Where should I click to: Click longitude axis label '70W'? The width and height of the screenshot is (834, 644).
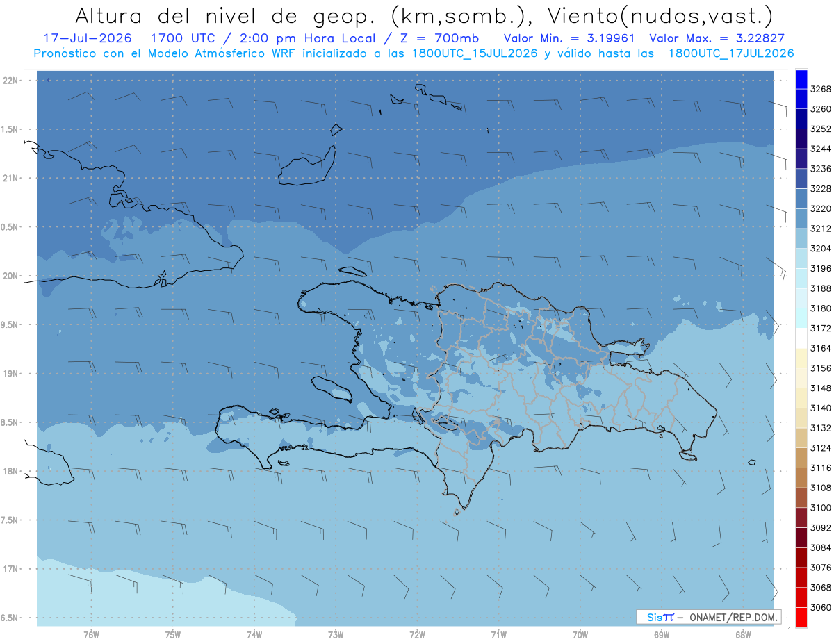(580, 635)
